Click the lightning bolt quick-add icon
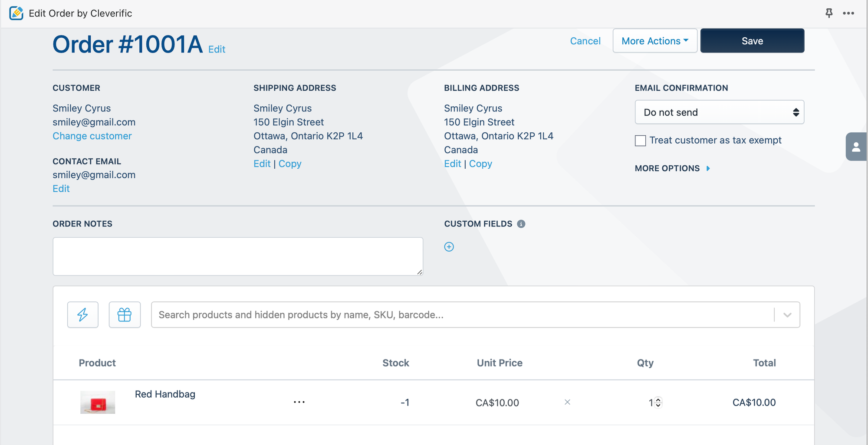 coord(82,314)
